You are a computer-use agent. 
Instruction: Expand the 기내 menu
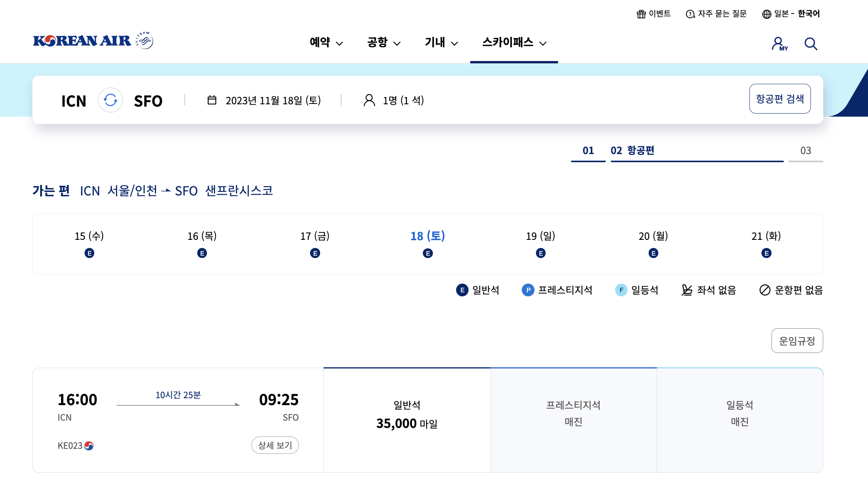click(441, 42)
